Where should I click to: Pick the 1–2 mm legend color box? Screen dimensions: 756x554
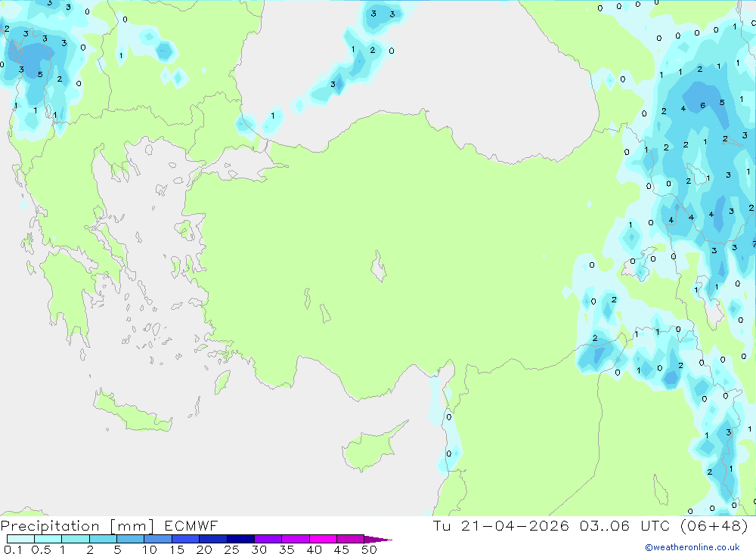coord(76,539)
